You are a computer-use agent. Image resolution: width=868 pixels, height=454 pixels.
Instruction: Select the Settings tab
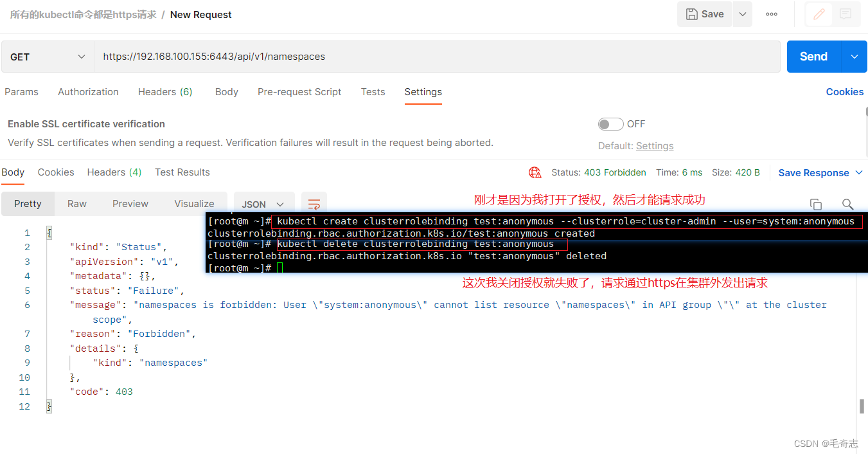[423, 92]
